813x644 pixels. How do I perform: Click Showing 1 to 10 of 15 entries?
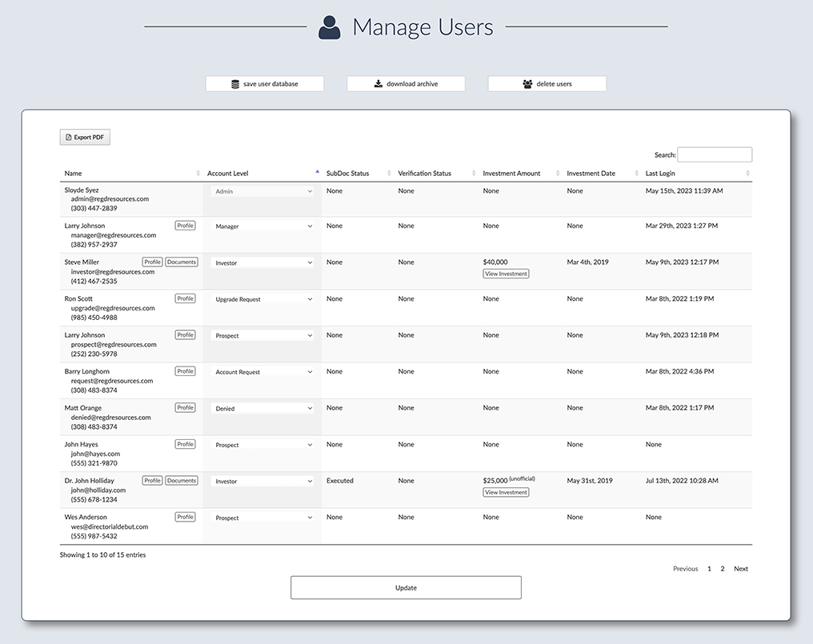tap(102, 555)
